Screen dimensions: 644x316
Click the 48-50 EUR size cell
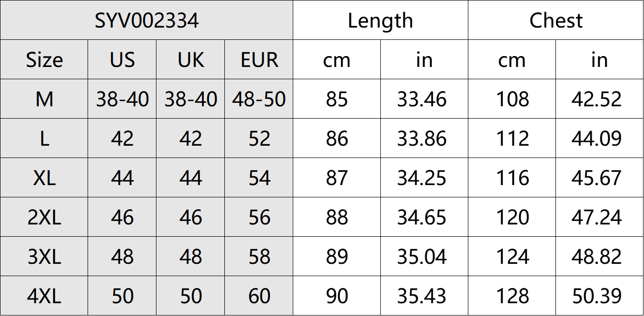coord(259,99)
